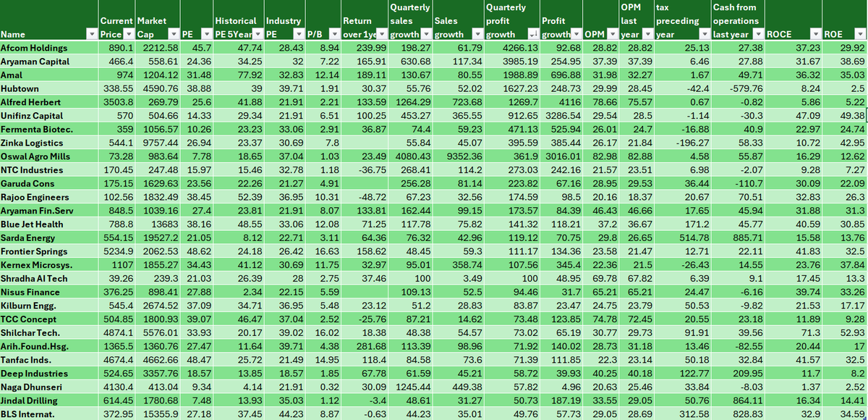Select the Aryaman Fin.Serv name cell
The image size is (868, 420).
click(49, 211)
